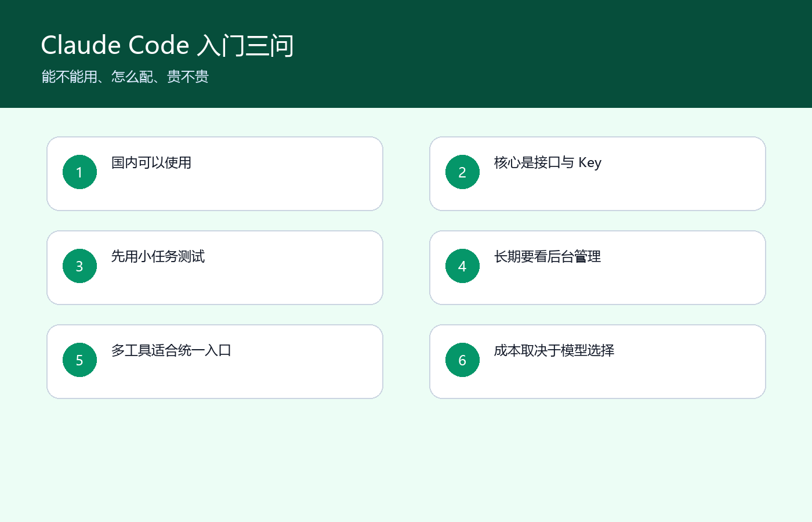The width and height of the screenshot is (812, 522).
Task: Click the subtitle 能不能用、怎么配、贵不贵
Action: pyautogui.click(x=125, y=77)
